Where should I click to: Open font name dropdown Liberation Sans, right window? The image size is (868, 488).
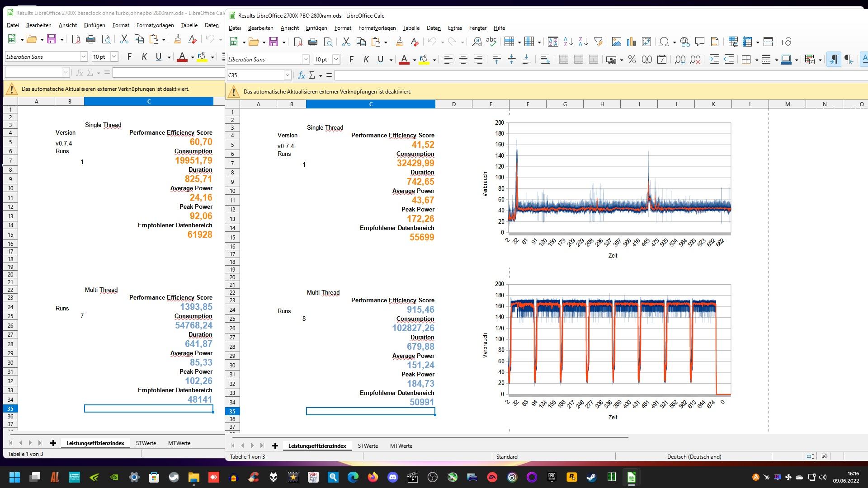[306, 60]
